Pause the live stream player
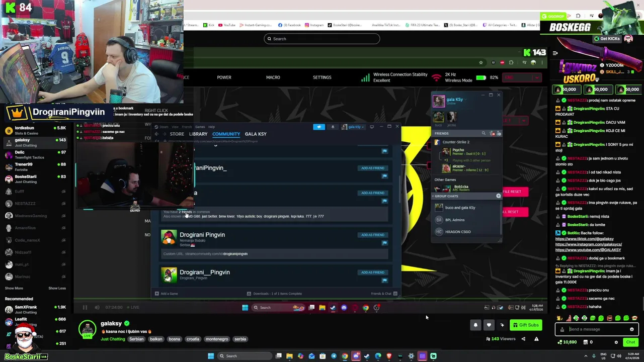 85,307
